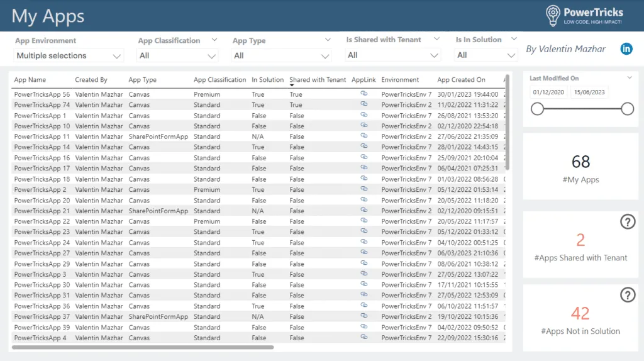Open the AppLink for PowerTricksApp 21
The width and height of the screenshot is (644, 361).
click(364, 210)
